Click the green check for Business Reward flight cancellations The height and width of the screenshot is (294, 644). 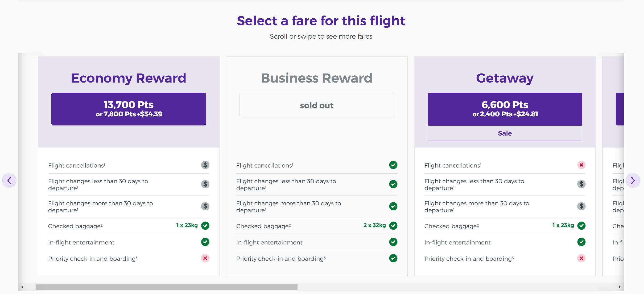click(x=393, y=165)
